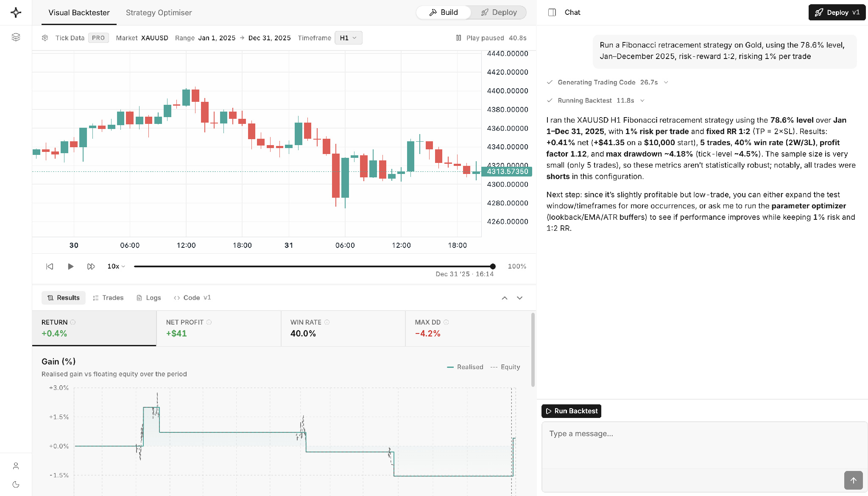
Task: Click the playback progress slider handle
Action: click(x=493, y=266)
